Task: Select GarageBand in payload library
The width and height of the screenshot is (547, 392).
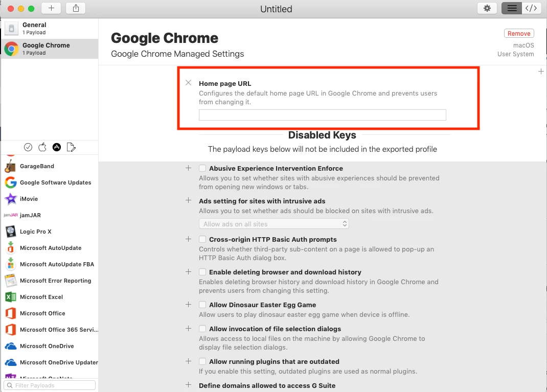Action: tap(50, 166)
